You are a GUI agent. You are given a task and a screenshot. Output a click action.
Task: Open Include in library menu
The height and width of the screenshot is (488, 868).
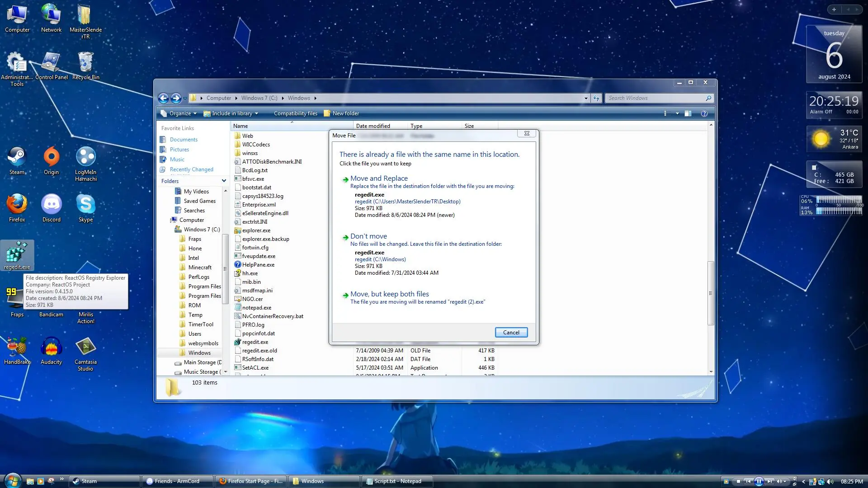pyautogui.click(x=231, y=113)
